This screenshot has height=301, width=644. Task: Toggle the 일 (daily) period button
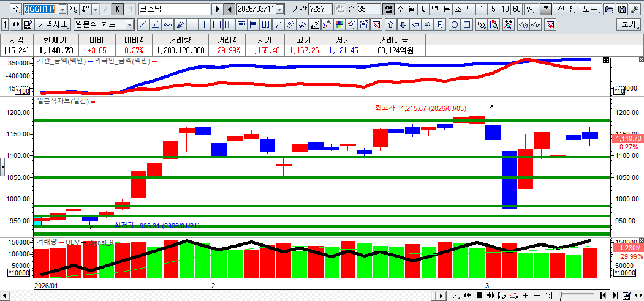click(388, 9)
